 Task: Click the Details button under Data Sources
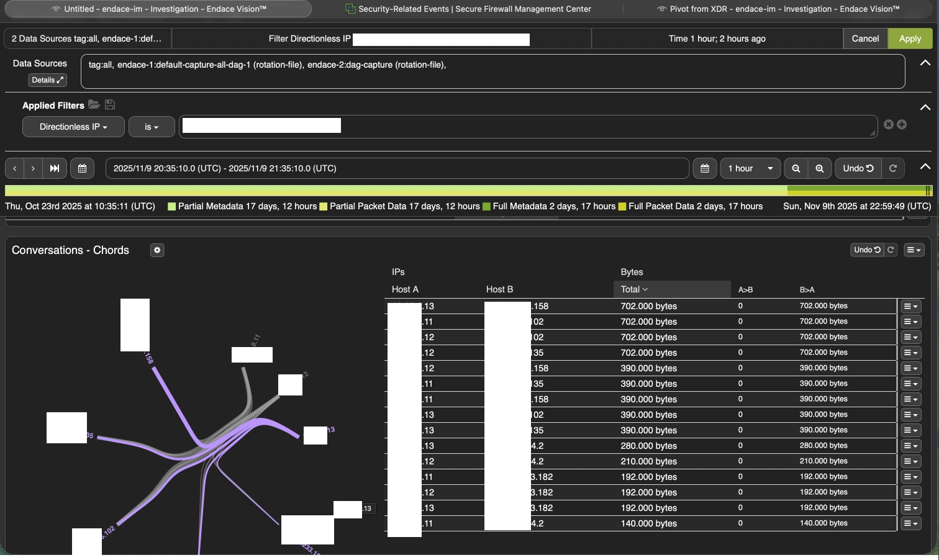(47, 80)
